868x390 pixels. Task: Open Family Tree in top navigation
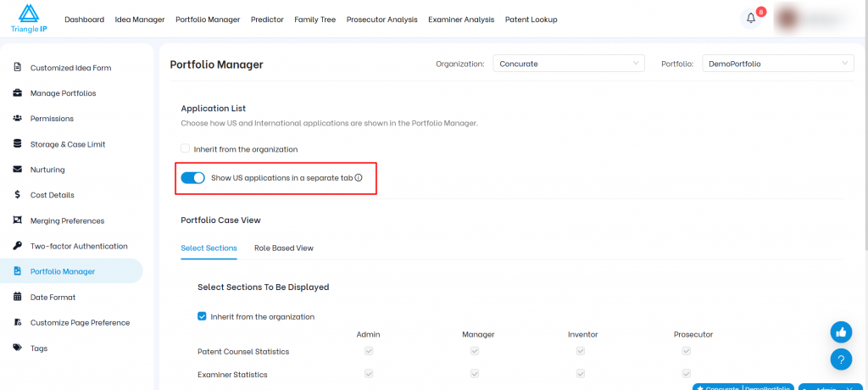click(315, 19)
